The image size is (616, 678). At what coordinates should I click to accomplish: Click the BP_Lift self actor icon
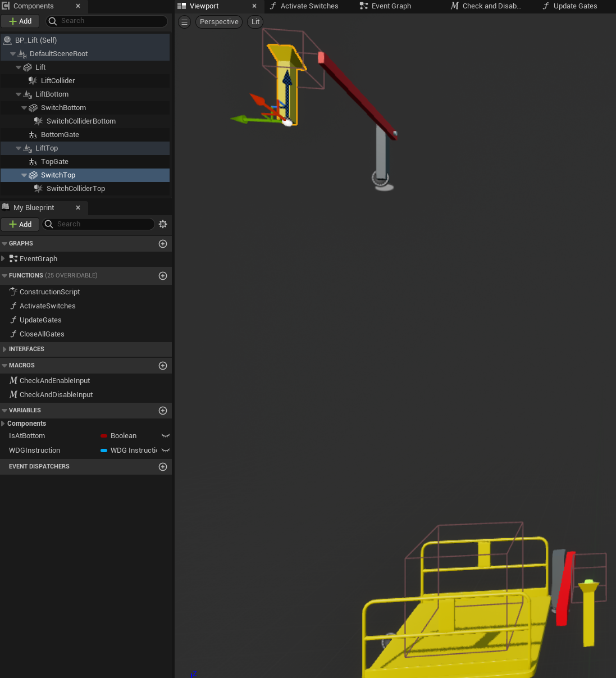tap(7, 40)
